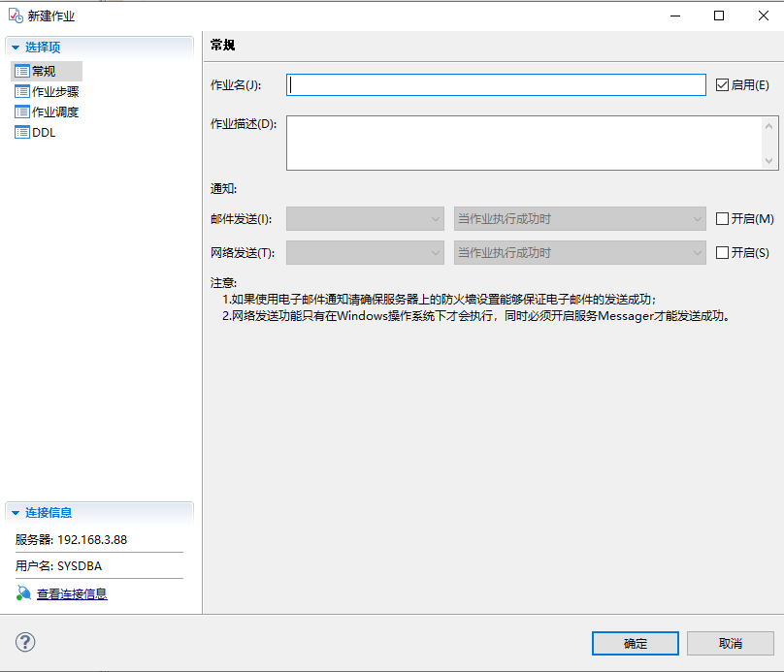Click the 用户名: SYSDBA text
This screenshot has width=784, height=672.
(x=58, y=565)
